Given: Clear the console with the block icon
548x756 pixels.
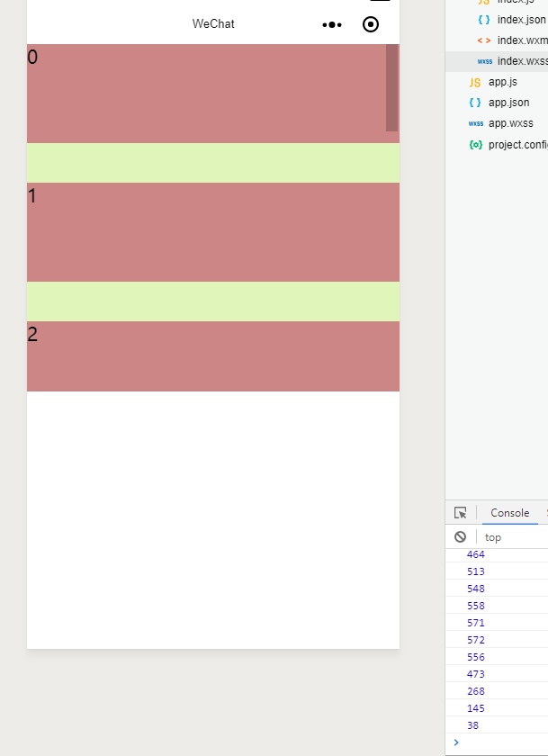Looking at the screenshot, I should pyautogui.click(x=461, y=536).
